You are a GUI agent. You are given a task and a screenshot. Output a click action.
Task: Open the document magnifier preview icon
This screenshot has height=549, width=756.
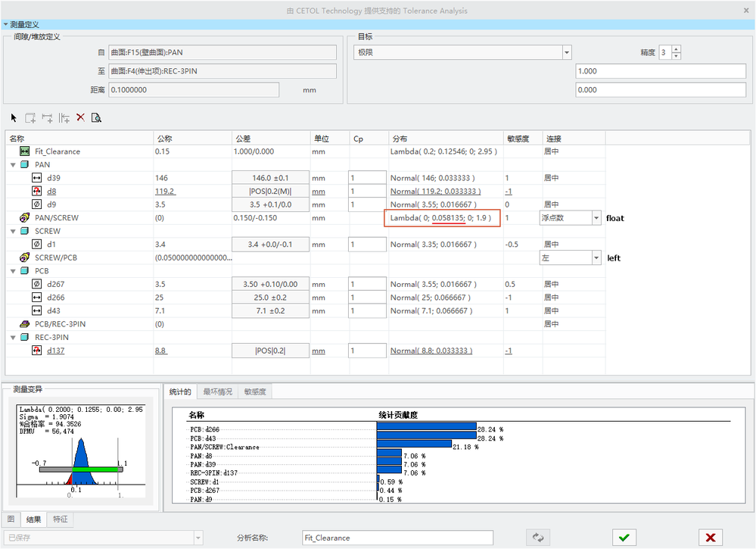(96, 117)
